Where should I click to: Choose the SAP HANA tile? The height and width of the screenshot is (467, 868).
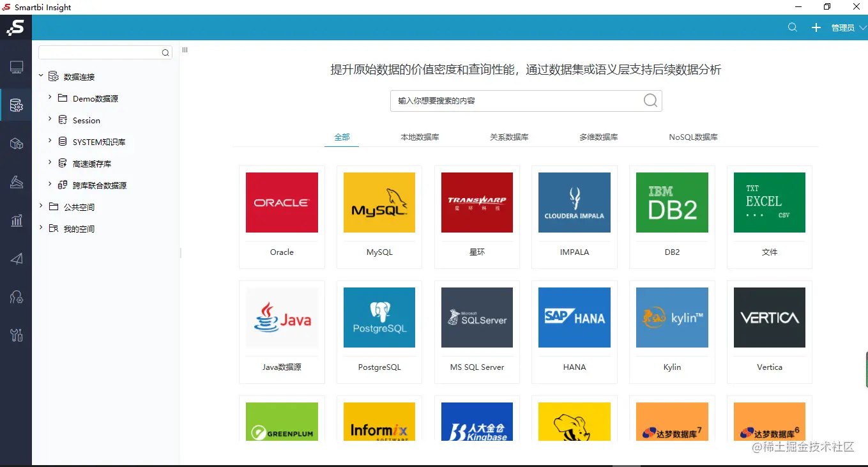[x=574, y=332]
